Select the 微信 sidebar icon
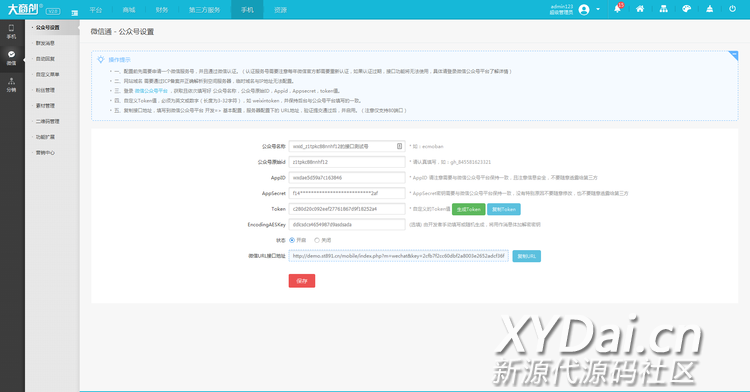 click(11, 57)
